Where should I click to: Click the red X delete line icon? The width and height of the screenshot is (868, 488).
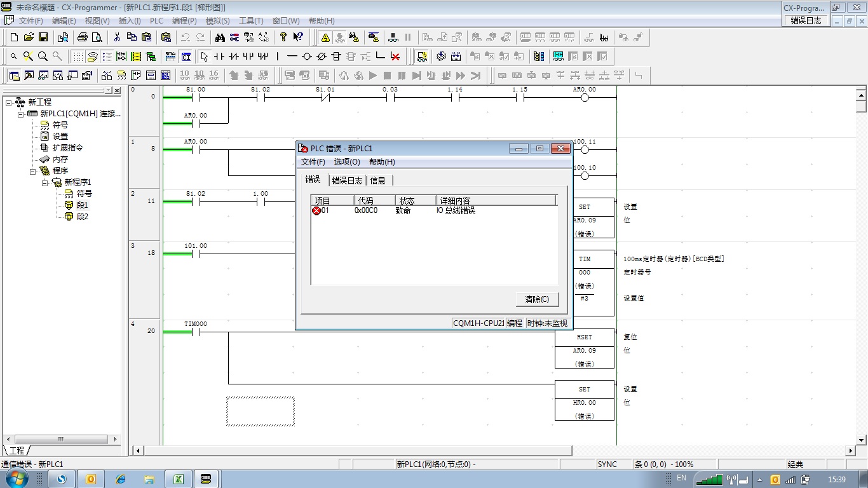[x=395, y=57]
